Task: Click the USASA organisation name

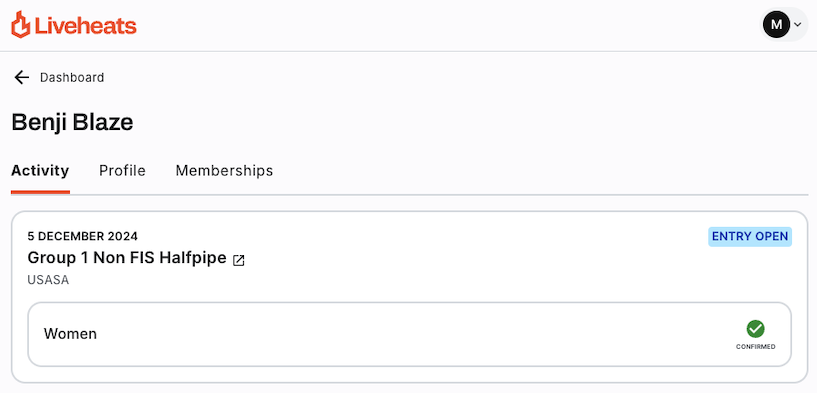Action: [48, 280]
